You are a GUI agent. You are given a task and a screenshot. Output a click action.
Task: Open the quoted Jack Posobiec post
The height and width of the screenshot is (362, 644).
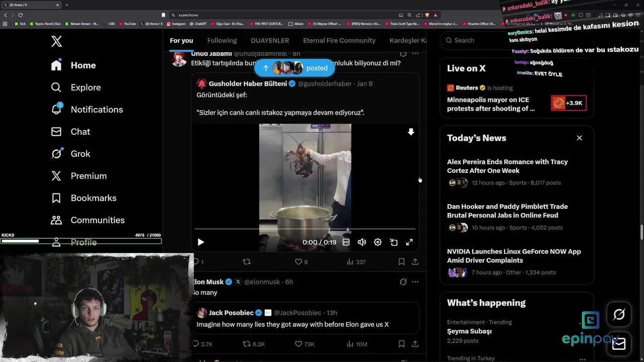[305, 318]
